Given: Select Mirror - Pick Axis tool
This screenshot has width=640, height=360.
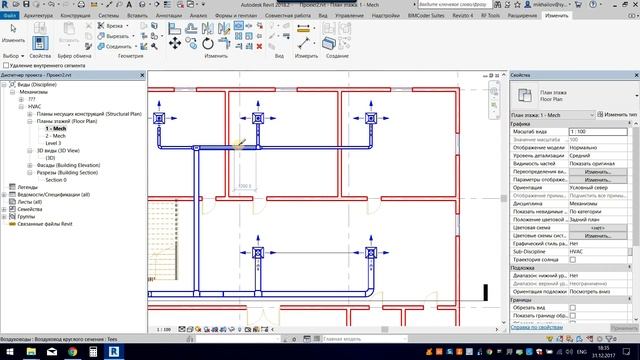Looking at the screenshot, I should (x=207, y=29).
